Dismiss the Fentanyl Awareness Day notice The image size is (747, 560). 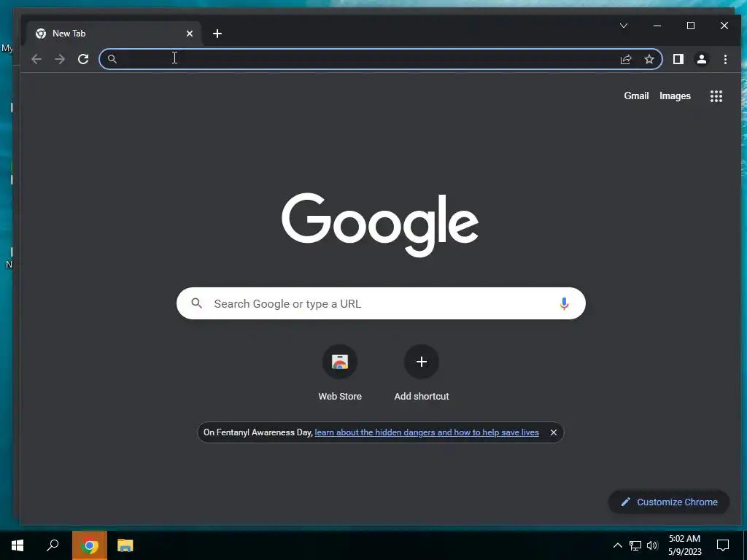(x=553, y=432)
